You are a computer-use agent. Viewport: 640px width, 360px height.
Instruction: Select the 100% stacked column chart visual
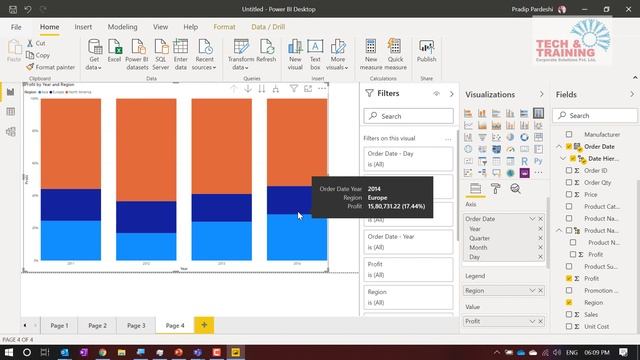(x=538, y=113)
